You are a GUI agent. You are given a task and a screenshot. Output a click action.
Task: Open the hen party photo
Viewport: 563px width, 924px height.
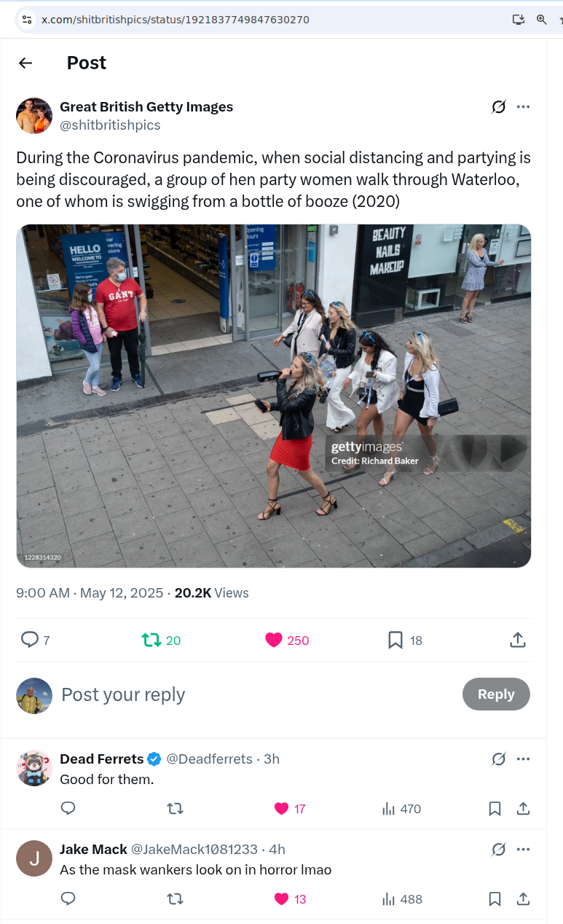[274, 396]
